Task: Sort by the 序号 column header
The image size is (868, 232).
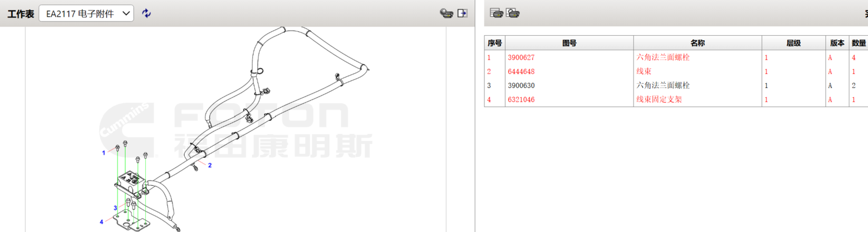Action: [495, 43]
